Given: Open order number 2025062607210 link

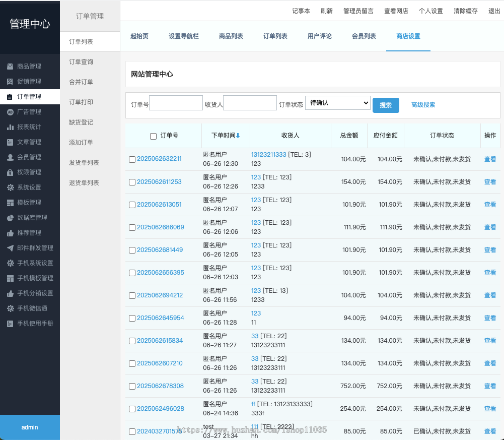Looking at the screenshot, I should click(x=160, y=363).
